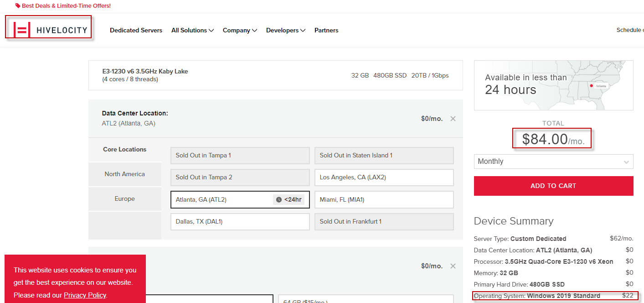This screenshot has width=644, height=303.
Task: Open the Partners menu item
Action: [x=326, y=30]
